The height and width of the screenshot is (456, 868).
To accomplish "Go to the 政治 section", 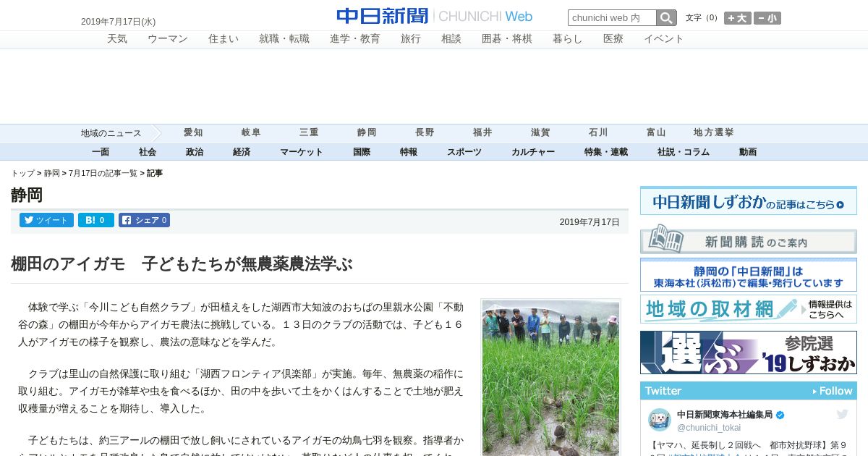I will click(195, 152).
